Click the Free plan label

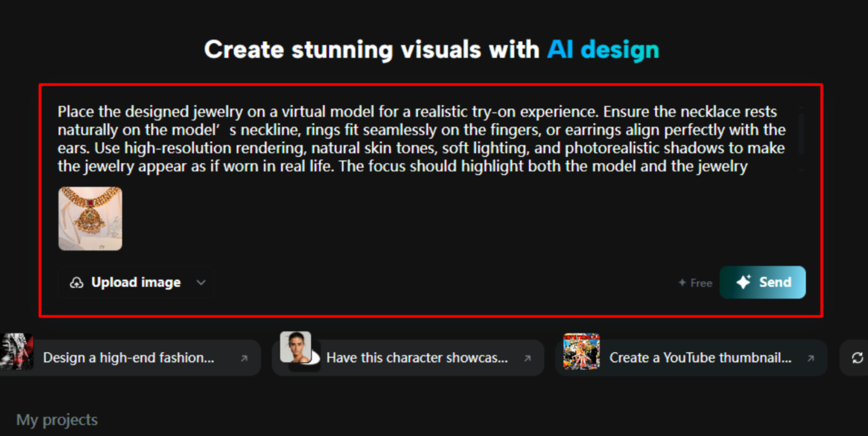tap(701, 282)
